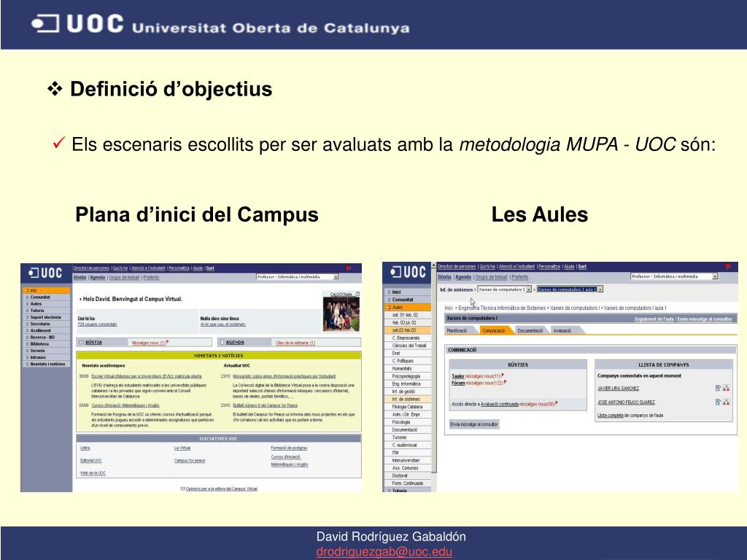
Task: Send message icon for JAVIER LIRA SANCHEZ
Action: [x=718, y=388]
